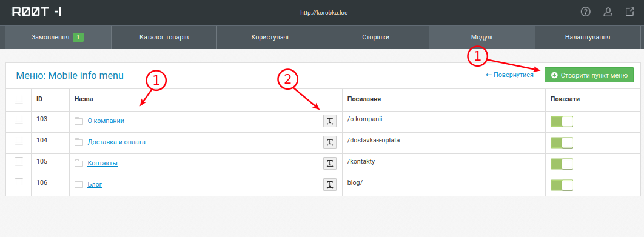The width and height of the screenshot is (644, 237).
Task: Open the Контакты menu item link
Action: pyautogui.click(x=102, y=164)
